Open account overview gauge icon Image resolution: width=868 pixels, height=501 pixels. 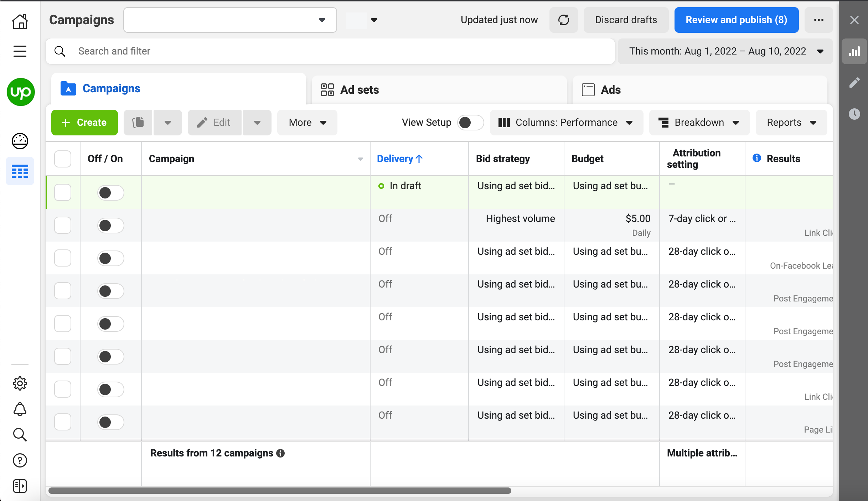[x=20, y=141]
